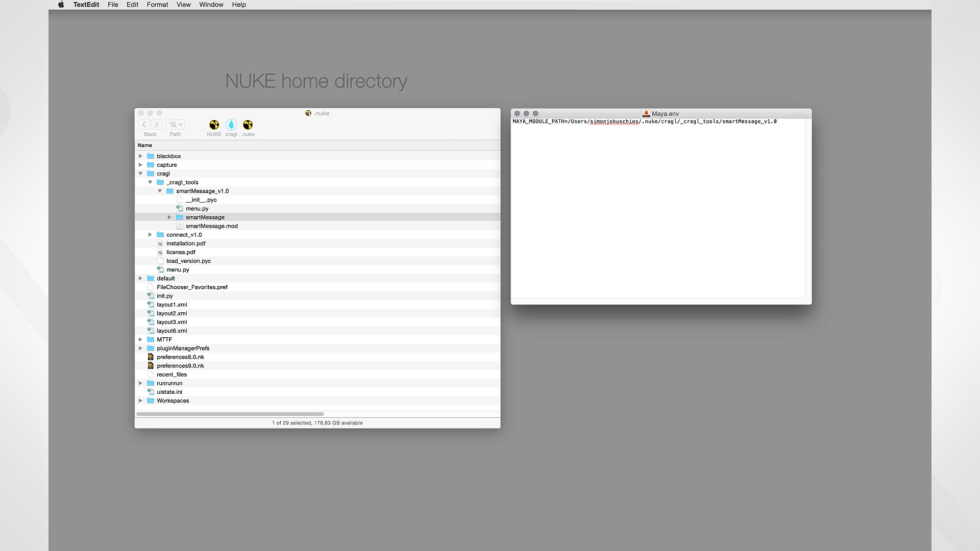Select the installation.pdf file icon
This screenshot has height=551, width=980.
point(160,243)
